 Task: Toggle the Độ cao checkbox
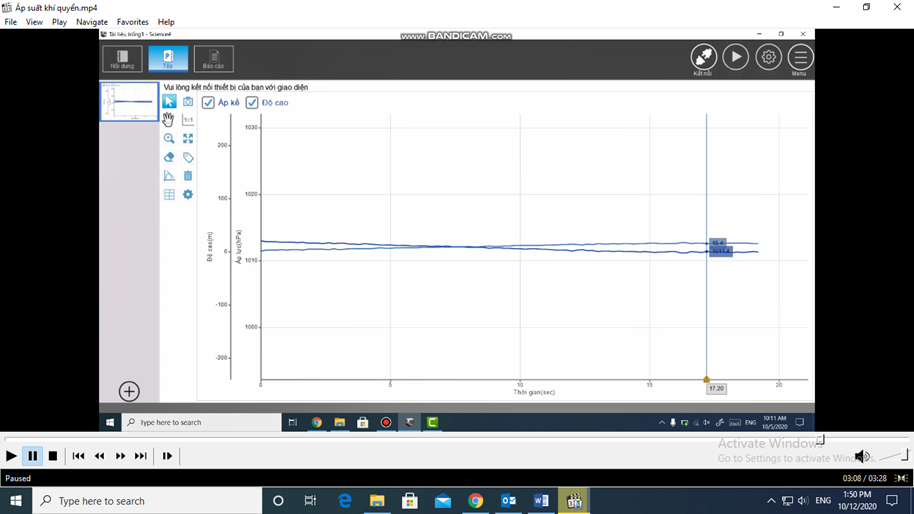[252, 103]
